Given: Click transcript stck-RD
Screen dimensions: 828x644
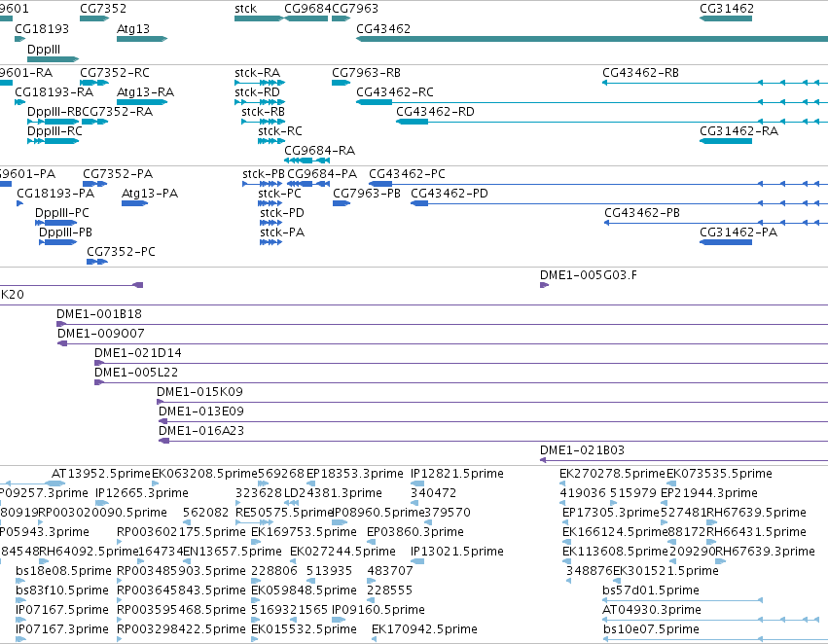Looking at the screenshot, I should coord(260,102).
